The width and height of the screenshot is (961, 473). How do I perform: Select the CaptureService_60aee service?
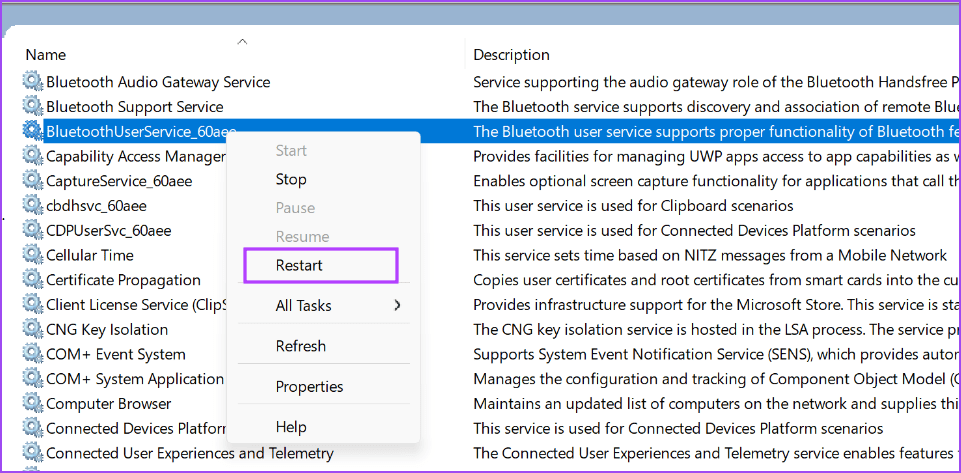pos(119,181)
